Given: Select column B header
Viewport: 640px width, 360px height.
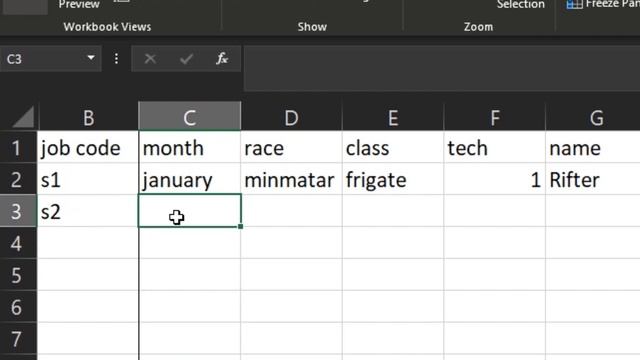Looking at the screenshot, I should click(88, 117).
